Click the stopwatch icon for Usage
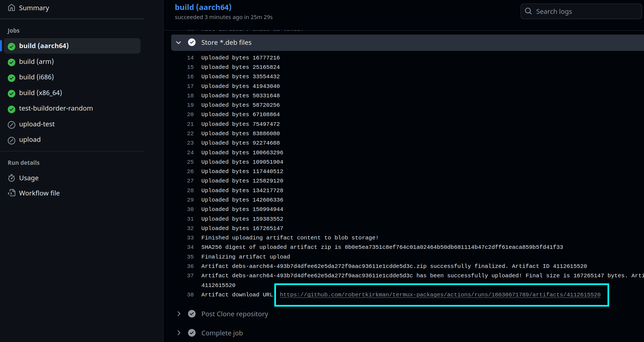This screenshot has width=644, height=342. [x=11, y=178]
